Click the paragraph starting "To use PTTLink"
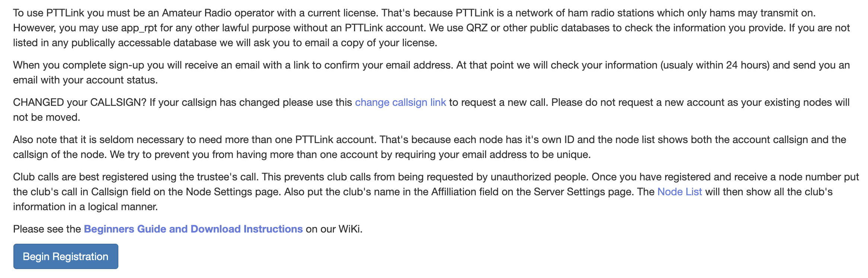This screenshot has width=868, height=278. click(x=432, y=28)
